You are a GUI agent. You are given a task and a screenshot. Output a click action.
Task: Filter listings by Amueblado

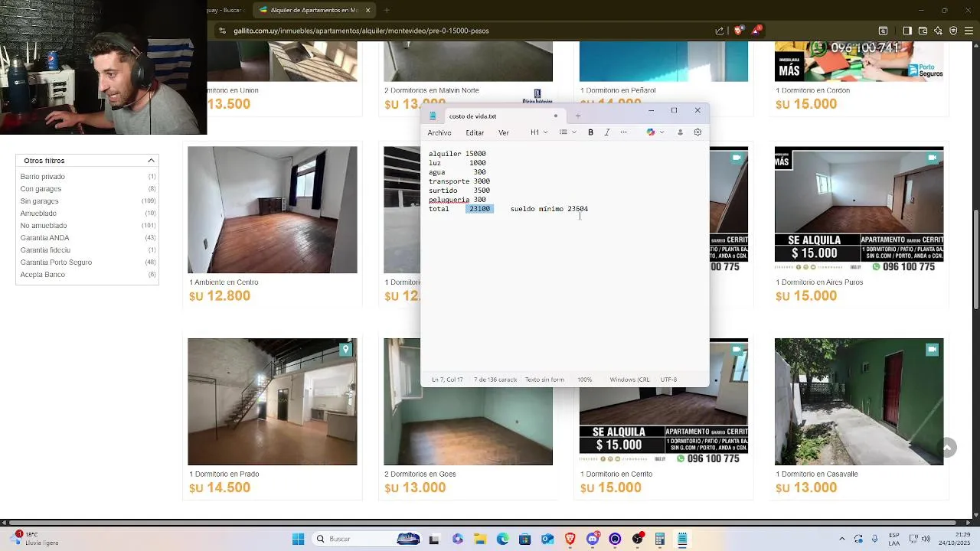pyautogui.click(x=38, y=214)
